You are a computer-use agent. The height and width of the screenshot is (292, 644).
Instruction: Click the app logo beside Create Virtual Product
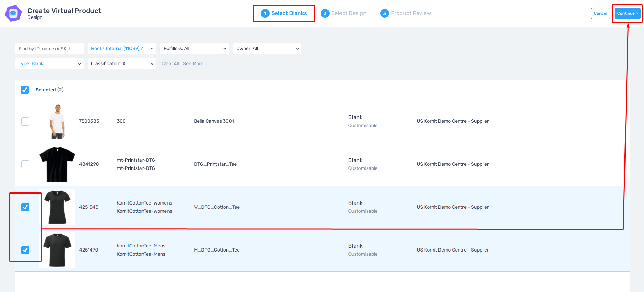[x=13, y=13]
